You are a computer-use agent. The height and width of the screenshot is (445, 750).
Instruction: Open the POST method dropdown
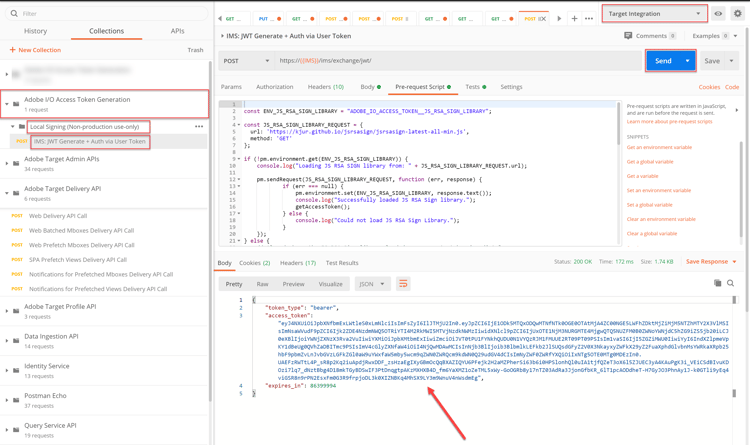246,61
